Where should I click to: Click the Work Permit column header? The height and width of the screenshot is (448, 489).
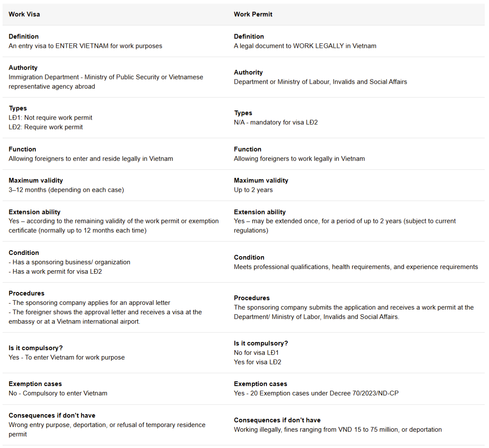[x=253, y=14]
